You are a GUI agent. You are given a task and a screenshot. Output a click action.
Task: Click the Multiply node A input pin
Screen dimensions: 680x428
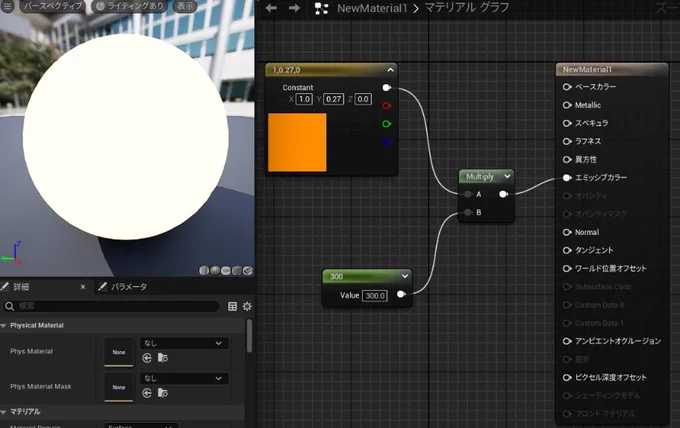pyautogui.click(x=468, y=194)
